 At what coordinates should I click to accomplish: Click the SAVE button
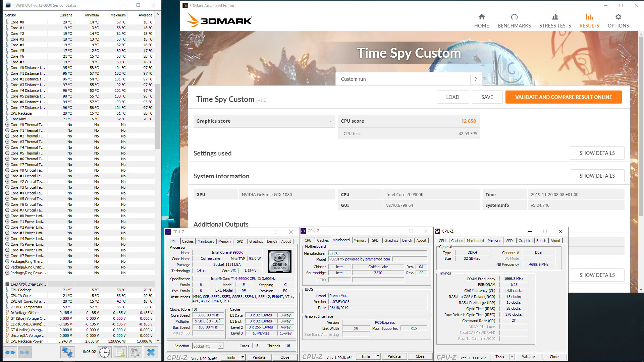(x=487, y=97)
